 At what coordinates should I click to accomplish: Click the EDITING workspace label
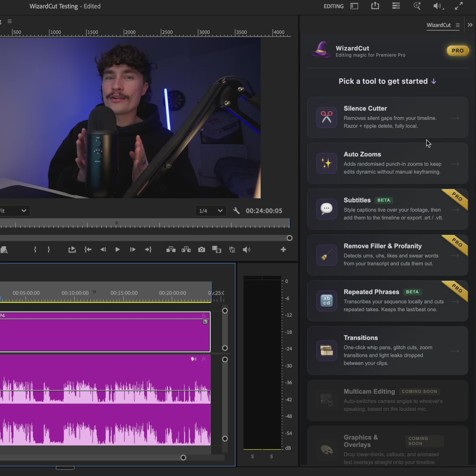(333, 6)
